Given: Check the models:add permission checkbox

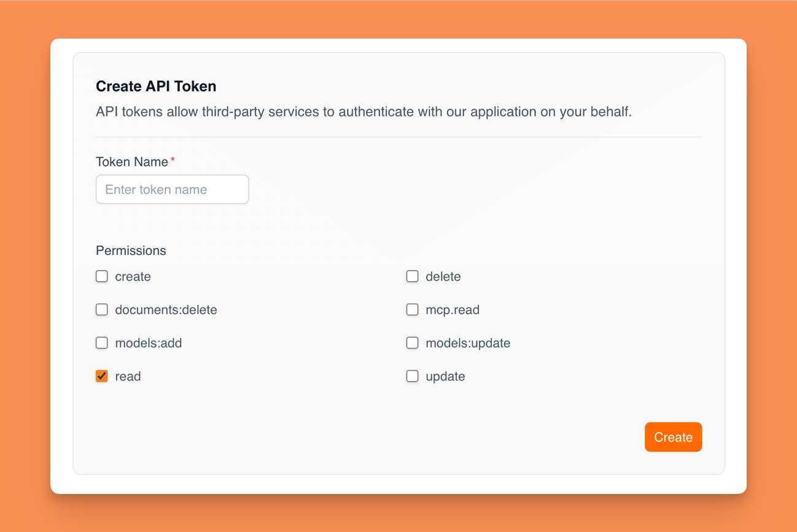Looking at the screenshot, I should coord(101,342).
